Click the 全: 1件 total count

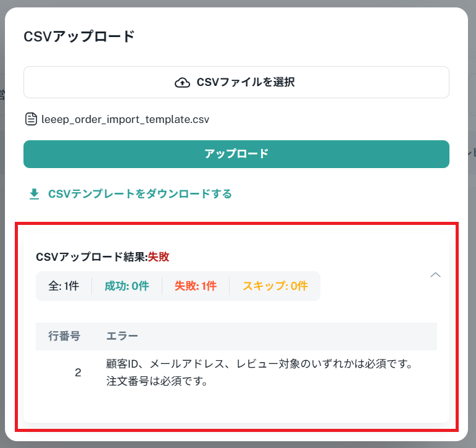64,286
